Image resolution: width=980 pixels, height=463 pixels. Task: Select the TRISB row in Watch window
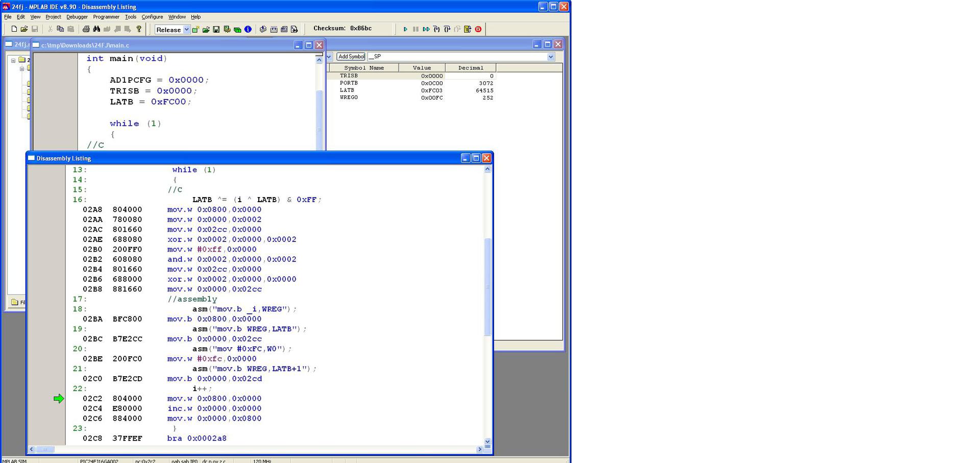click(x=412, y=76)
